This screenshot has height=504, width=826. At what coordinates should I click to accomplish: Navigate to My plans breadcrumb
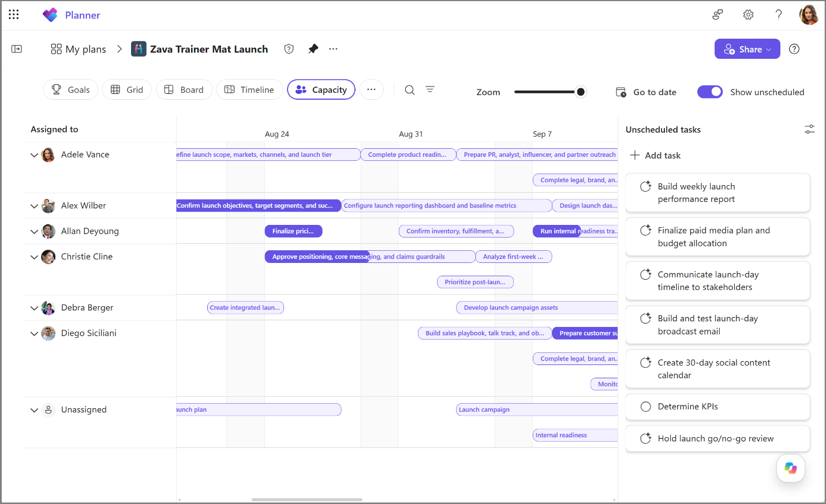click(79, 49)
